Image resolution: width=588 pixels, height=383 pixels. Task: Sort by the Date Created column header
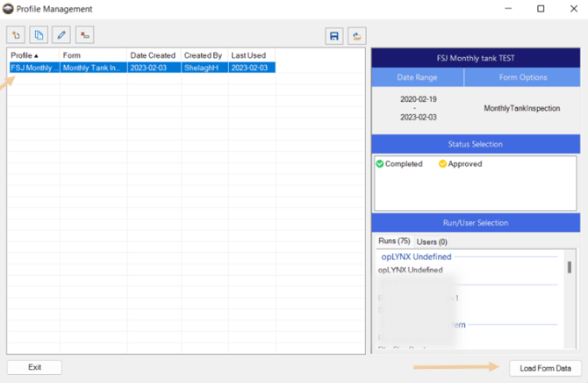click(x=154, y=55)
